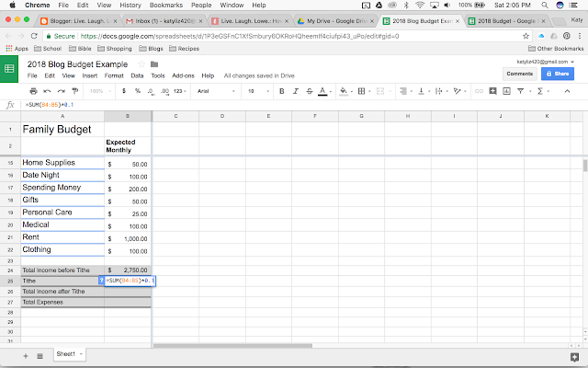Undo the last action

pyautogui.click(x=47, y=91)
